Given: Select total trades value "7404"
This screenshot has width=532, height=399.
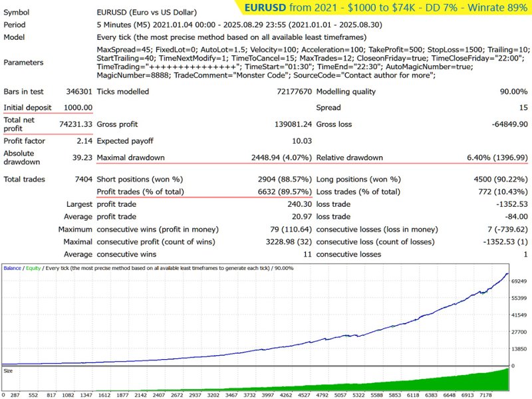Looking at the screenshot, I should pos(84,179).
